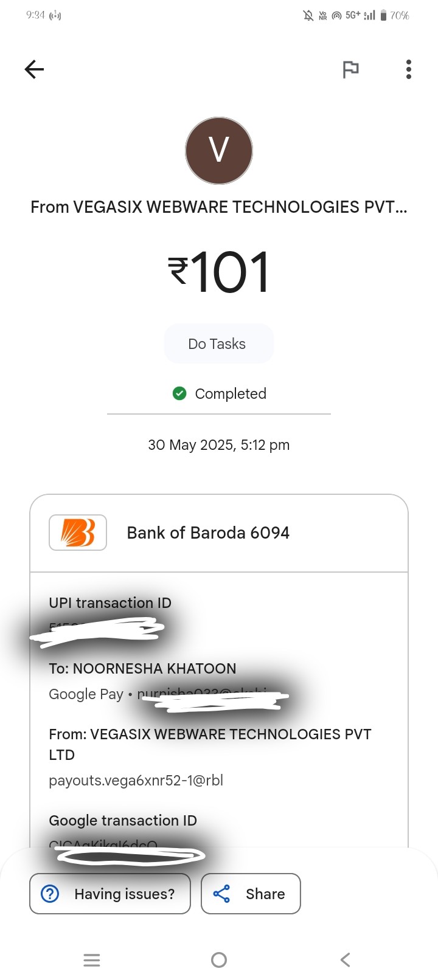438x980 pixels.
Task: Tap the Android back chevron
Action: coord(345,960)
